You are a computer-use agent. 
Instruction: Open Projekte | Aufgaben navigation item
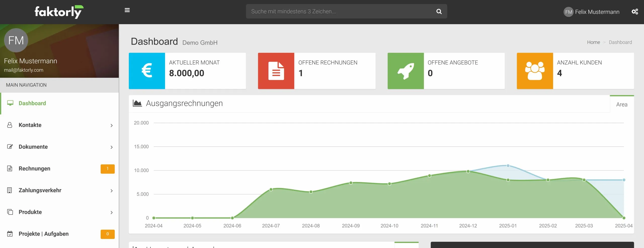tap(59, 234)
